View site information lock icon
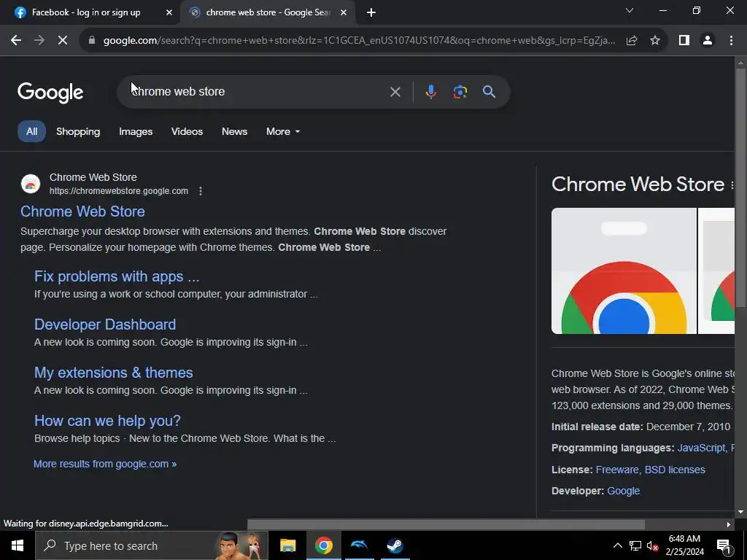 tap(91, 41)
